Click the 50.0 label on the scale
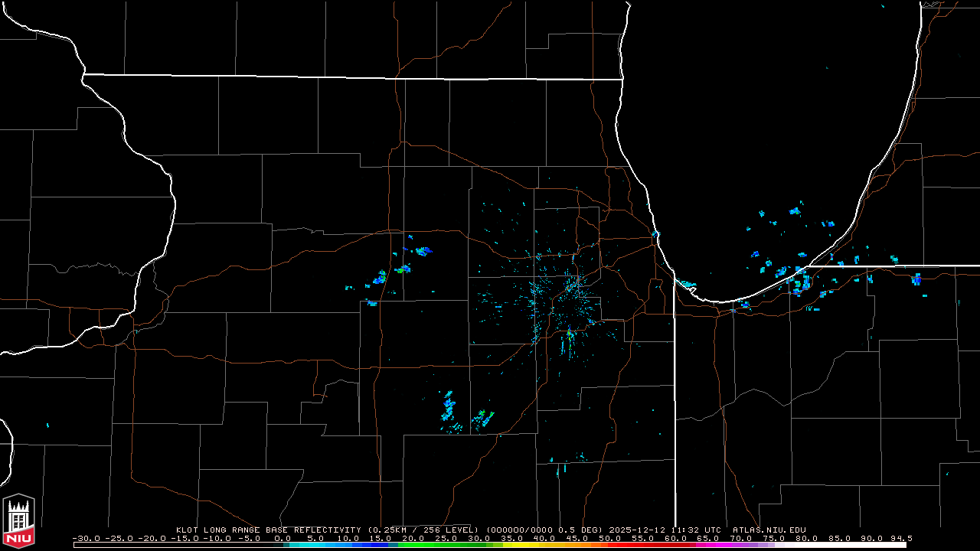 (610, 538)
